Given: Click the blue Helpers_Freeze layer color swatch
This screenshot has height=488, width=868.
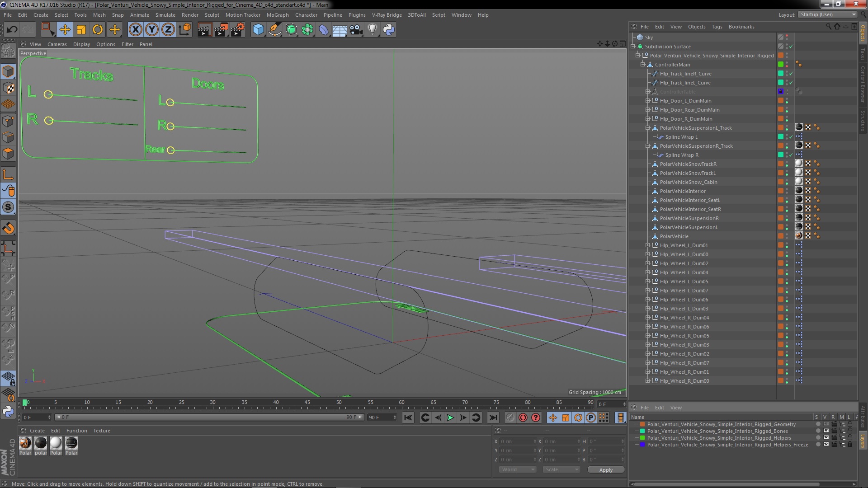Looking at the screenshot, I should click(x=642, y=445).
